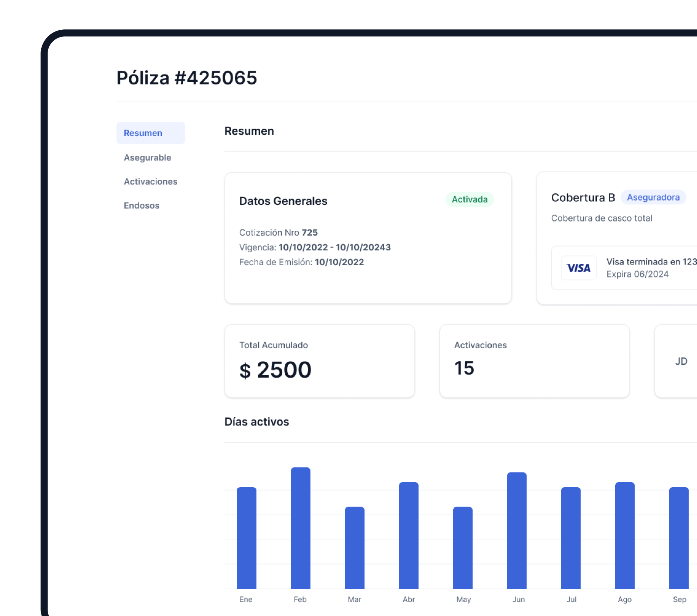Image resolution: width=697 pixels, height=616 pixels.
Task: Click the Jun bar in chart
Action: [x=517, y=530]
